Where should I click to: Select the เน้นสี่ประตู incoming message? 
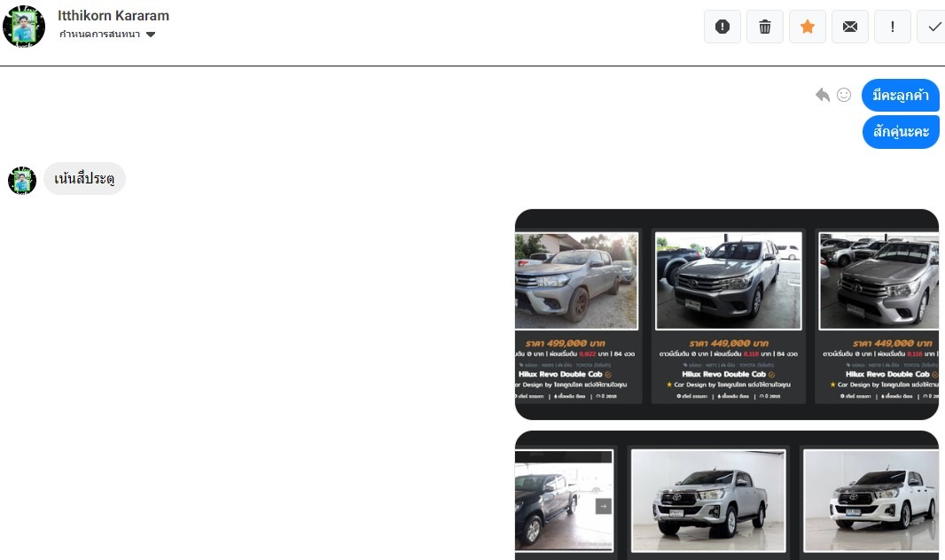[x=84, y=179]
